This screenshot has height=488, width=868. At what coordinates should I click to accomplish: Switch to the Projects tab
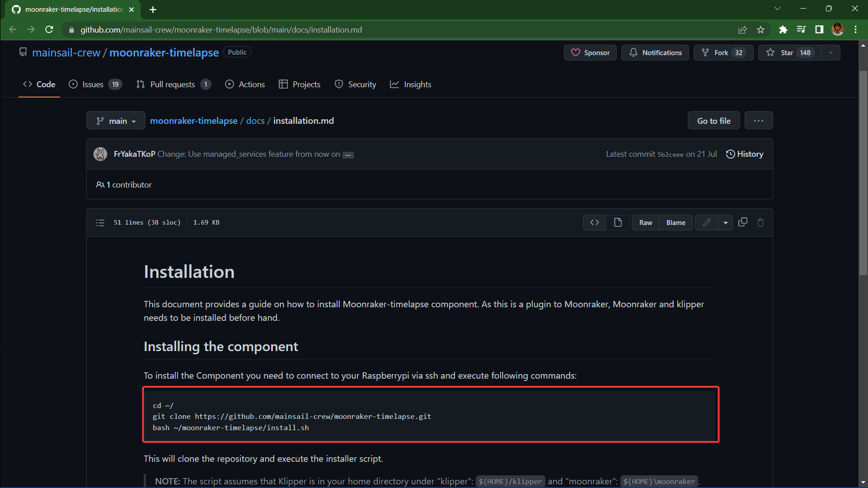[300, 84]
